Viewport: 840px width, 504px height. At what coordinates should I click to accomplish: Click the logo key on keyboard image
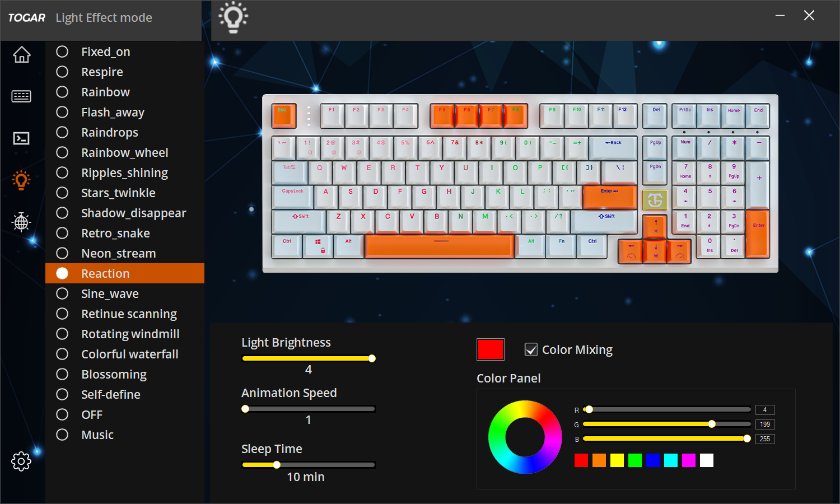point(655,200)
